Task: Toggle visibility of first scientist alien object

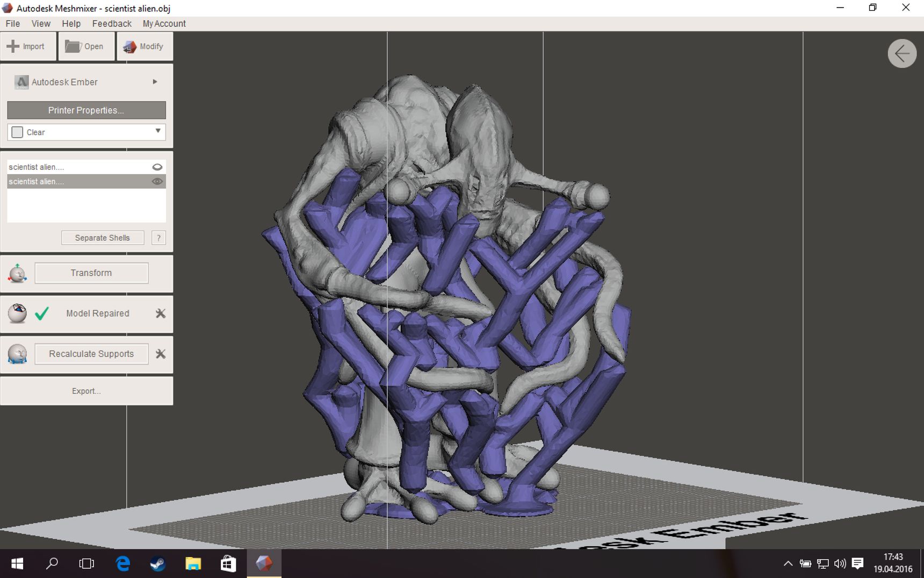Action: point(157,167)
